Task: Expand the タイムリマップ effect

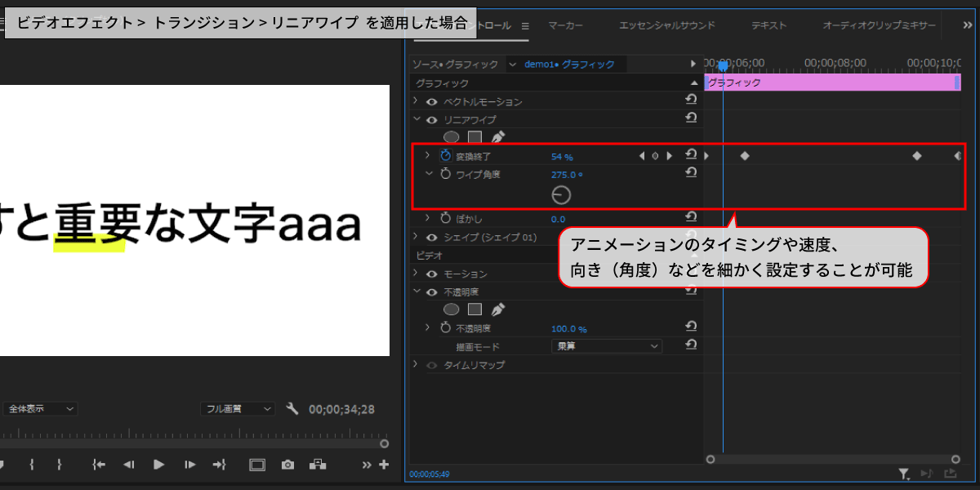Action: coord(416,364)
